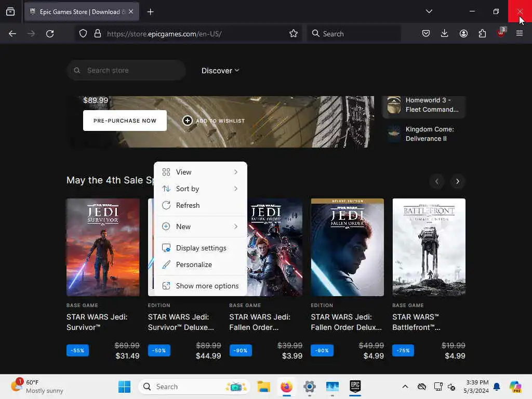Open the notification bell icon
The height and width of the screenshot is (399, 532).
497,387
